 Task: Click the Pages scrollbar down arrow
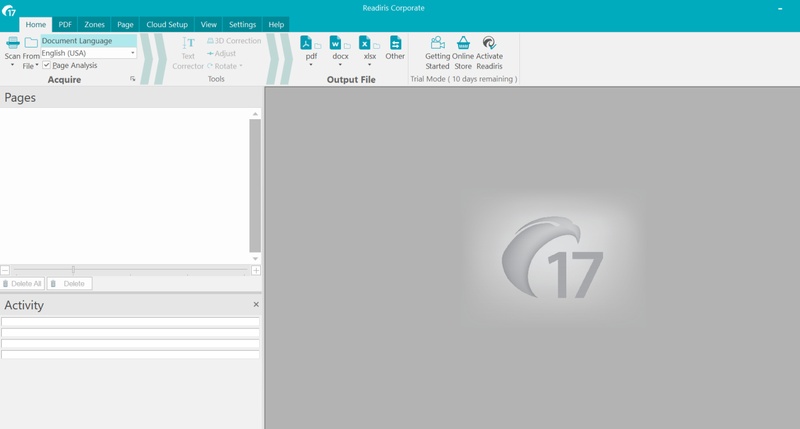(x=255, y=259)
